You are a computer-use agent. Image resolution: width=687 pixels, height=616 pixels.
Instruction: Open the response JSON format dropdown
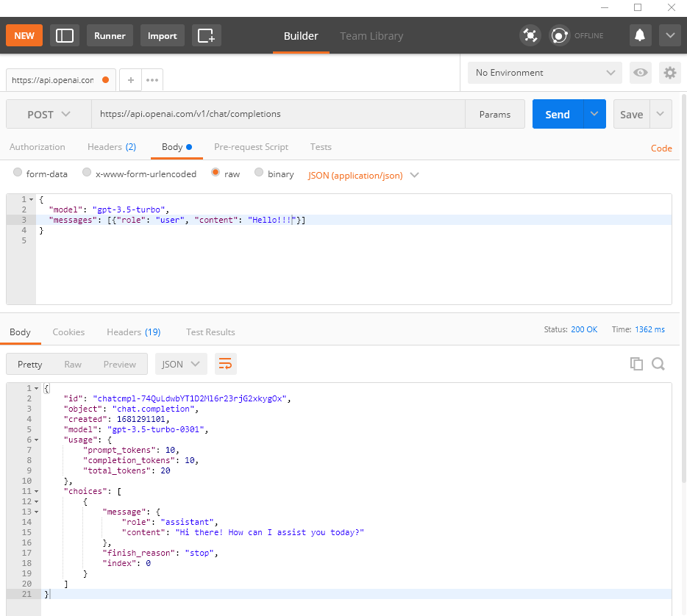[x=181, y=364]
